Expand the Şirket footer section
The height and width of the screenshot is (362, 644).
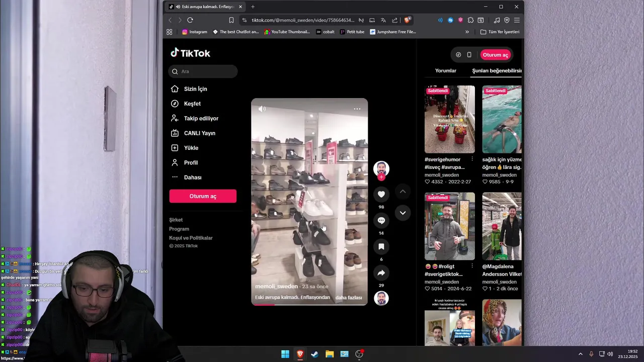coord(176,220)
